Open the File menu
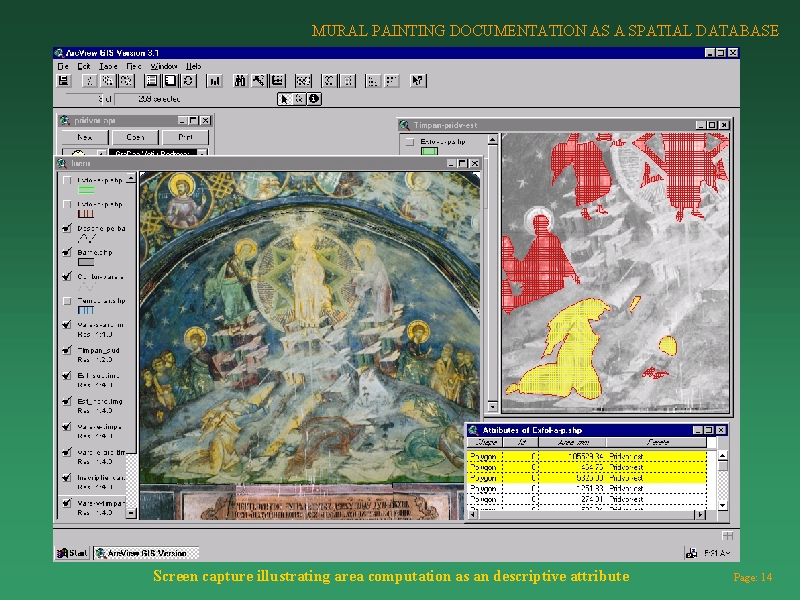The height and width of the screenshot is (600, 800). pyautogui.click(x=63, y=66)
